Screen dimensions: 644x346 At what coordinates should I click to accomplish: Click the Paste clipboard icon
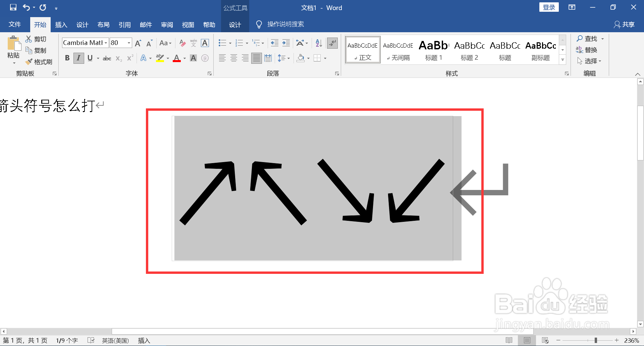(13, 44)
